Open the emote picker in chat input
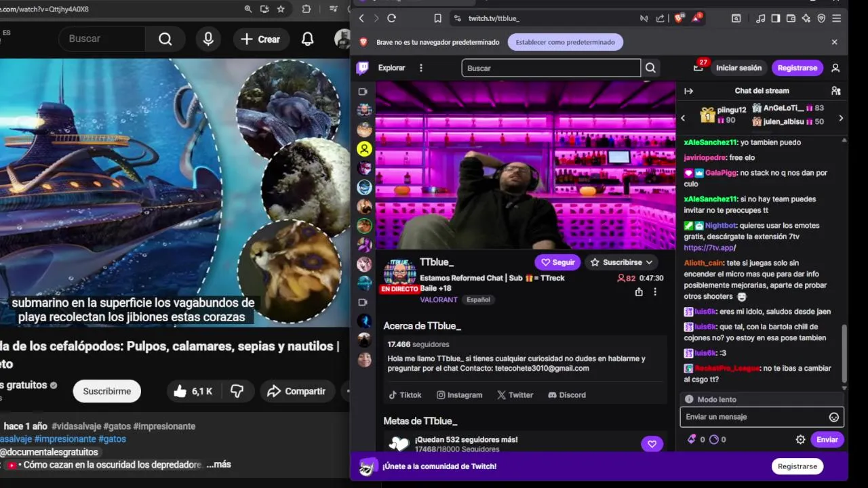The image size is (868, 488). point(834,417)
